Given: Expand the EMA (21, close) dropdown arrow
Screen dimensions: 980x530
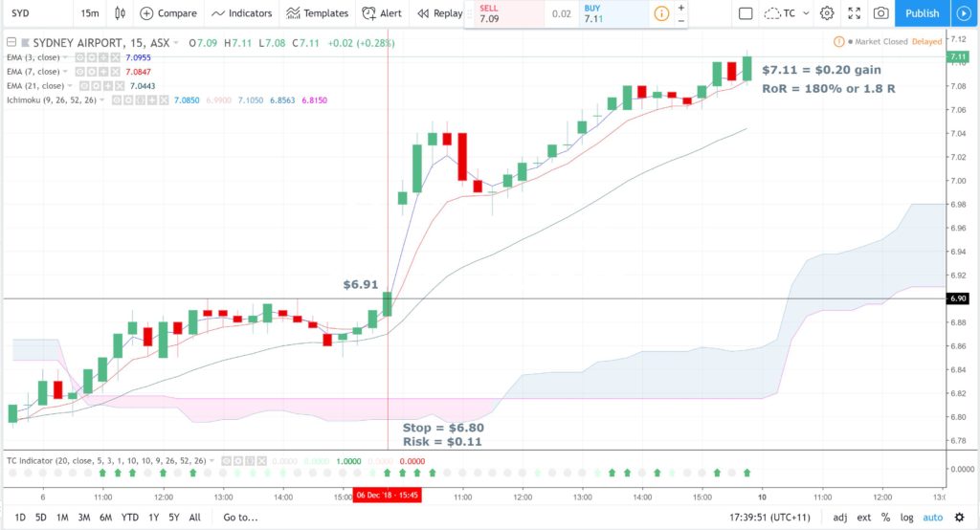Looking at the screenshot, I should tap(70, 86).
